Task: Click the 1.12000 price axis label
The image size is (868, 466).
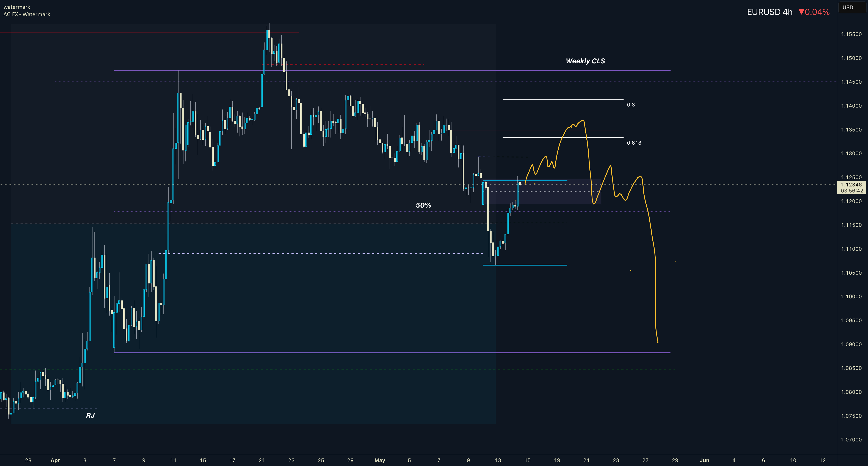Action: coord(851,201)
